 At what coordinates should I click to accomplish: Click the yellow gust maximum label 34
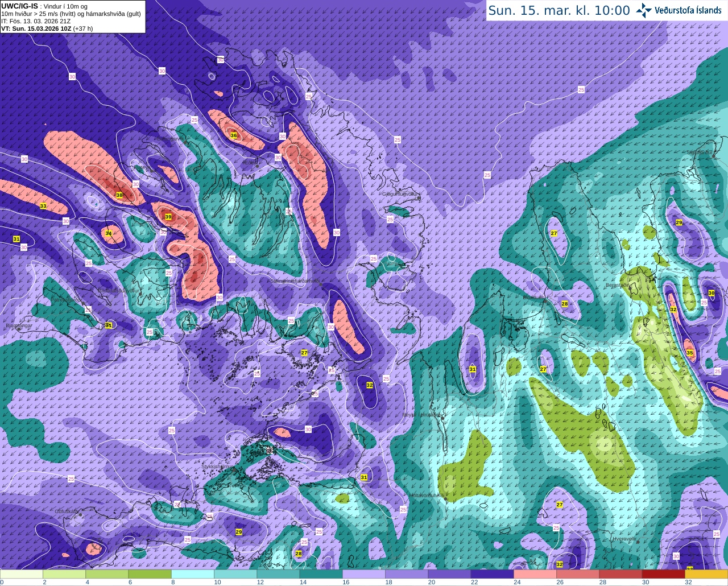tap(109, 233)
